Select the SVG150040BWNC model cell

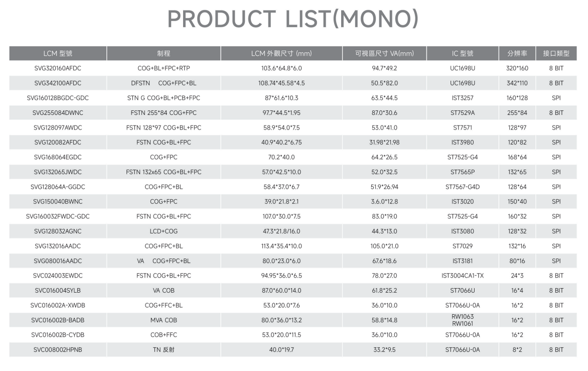coord(58,201)
